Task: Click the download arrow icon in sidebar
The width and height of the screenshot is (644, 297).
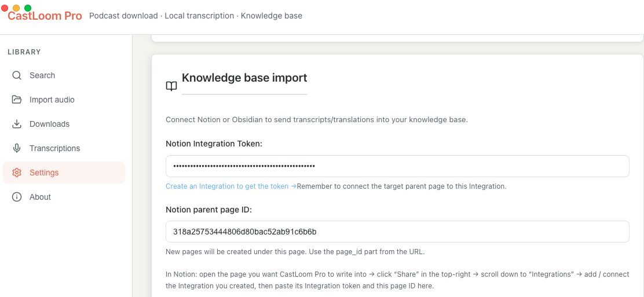Action: click(17, 124)
